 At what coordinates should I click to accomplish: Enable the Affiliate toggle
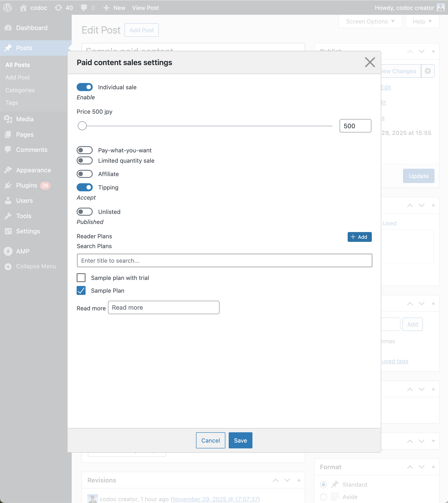[x=84, y=174]
